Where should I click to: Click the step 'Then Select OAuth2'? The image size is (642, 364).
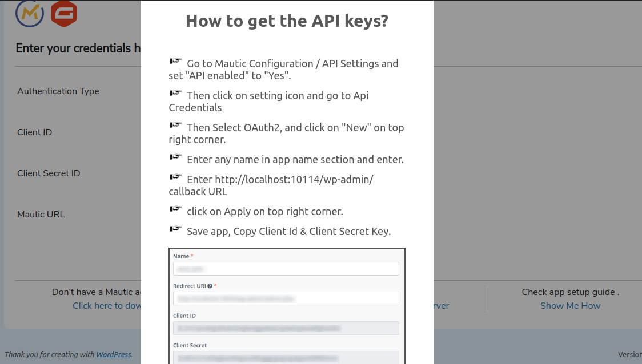point(286,134)
